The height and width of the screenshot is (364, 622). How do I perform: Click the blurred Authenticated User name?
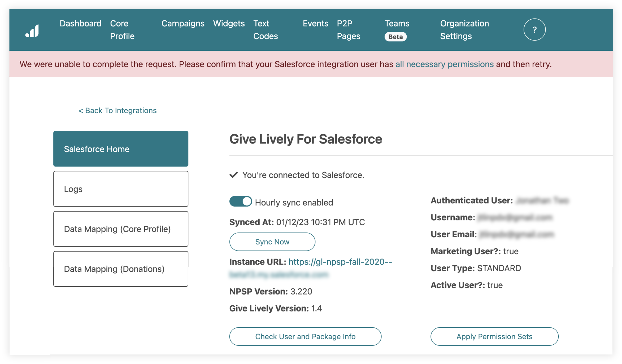pos(542,200)
